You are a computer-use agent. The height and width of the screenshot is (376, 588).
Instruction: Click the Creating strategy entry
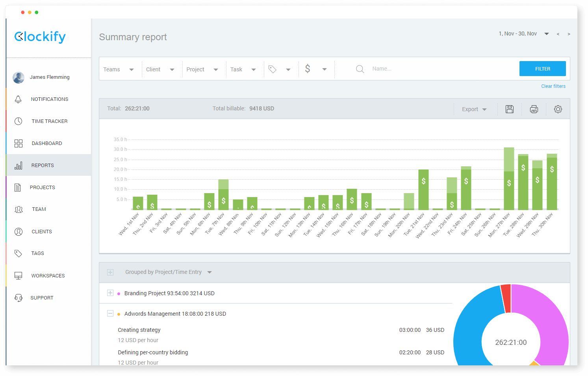coord(139,330)
